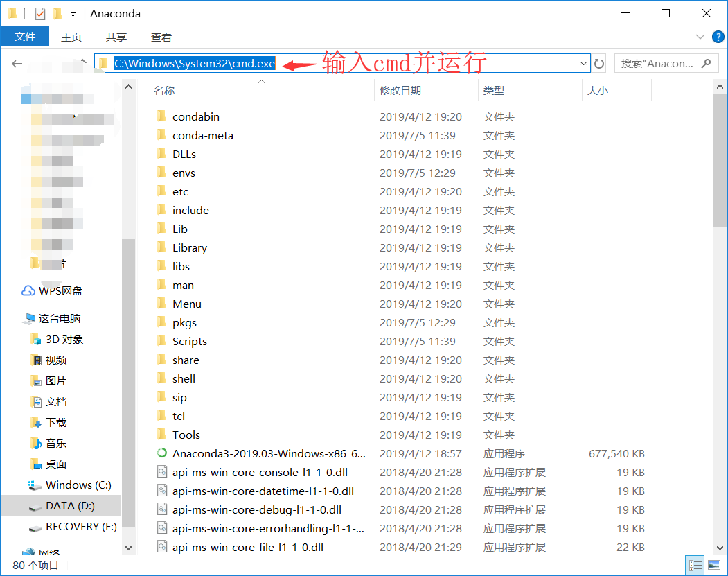
Task: Open 文档 in navigation pane
Action: point(56,402)
